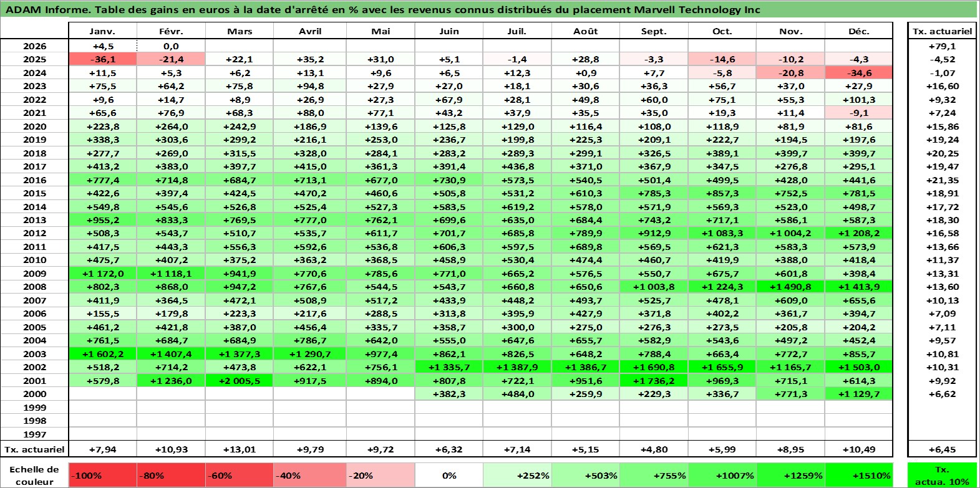980x488 pixels.
Task: Select the -20% pale red swatch
Action: pos(381,475)
